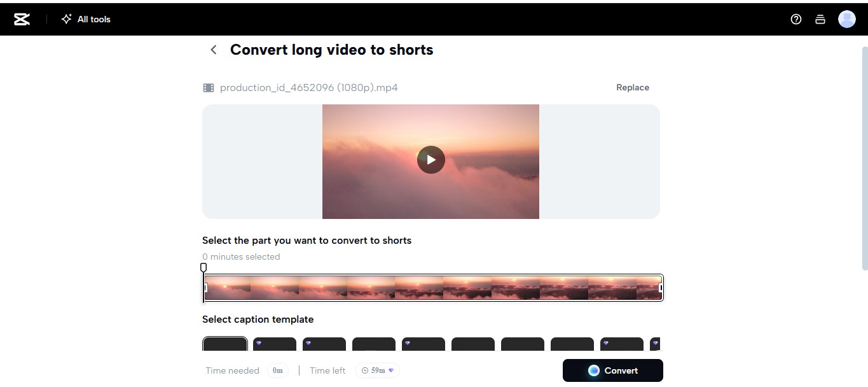The height and width of the screenshot is (387, 868).
Task: Click the filmstrip icon beside the file name
Action: pyautogui.click(x=208, y=87)
